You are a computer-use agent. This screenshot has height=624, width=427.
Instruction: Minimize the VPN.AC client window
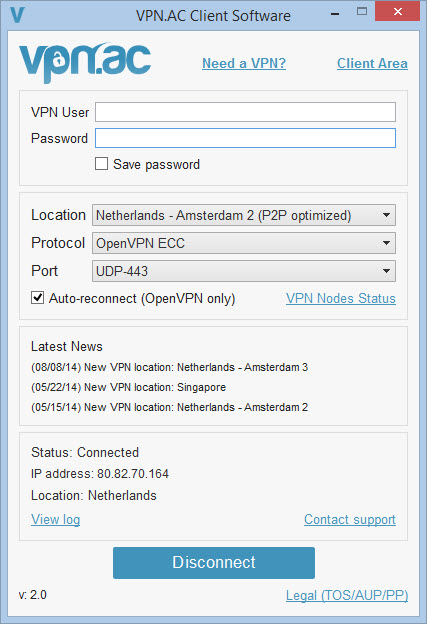pyautogui.click(x=335, y=14)
